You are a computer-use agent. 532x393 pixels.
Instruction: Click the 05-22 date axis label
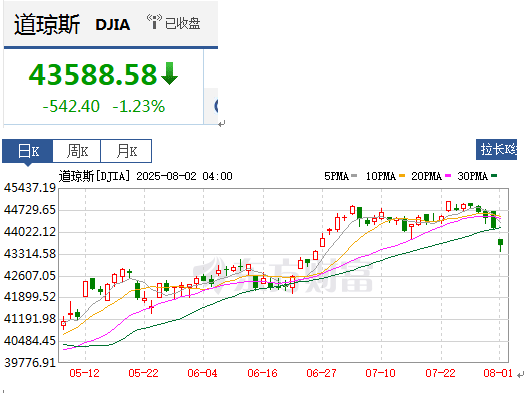click(x=144, y=373)
